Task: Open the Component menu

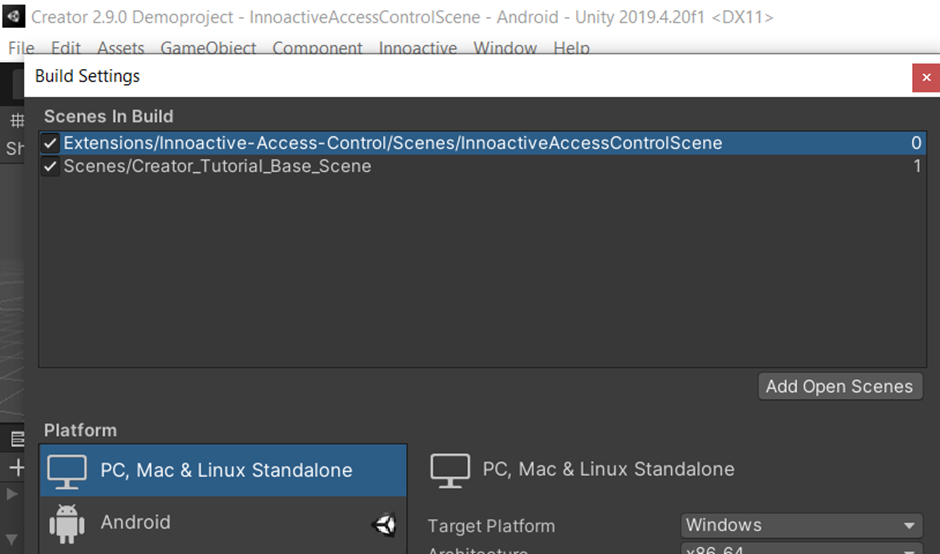Action: tap(317, 48)
